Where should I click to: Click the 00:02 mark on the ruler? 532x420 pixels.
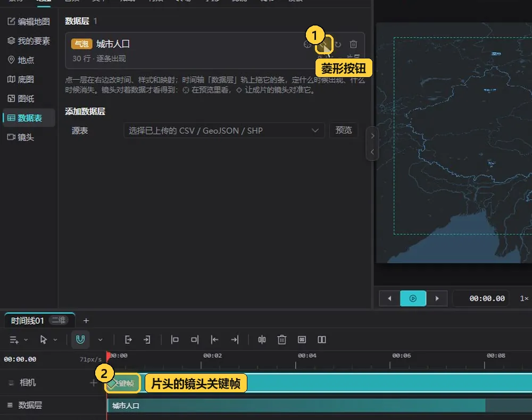(212, 356)
